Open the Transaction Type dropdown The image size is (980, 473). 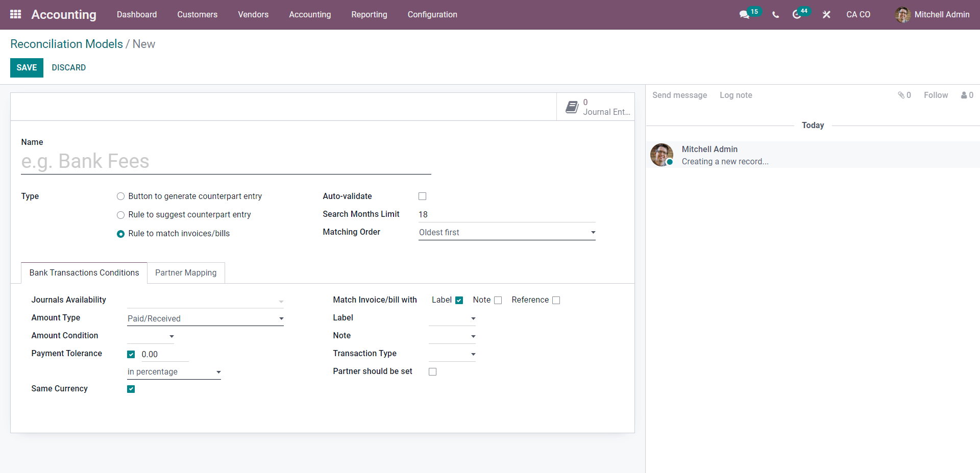(x=452, y=354)
